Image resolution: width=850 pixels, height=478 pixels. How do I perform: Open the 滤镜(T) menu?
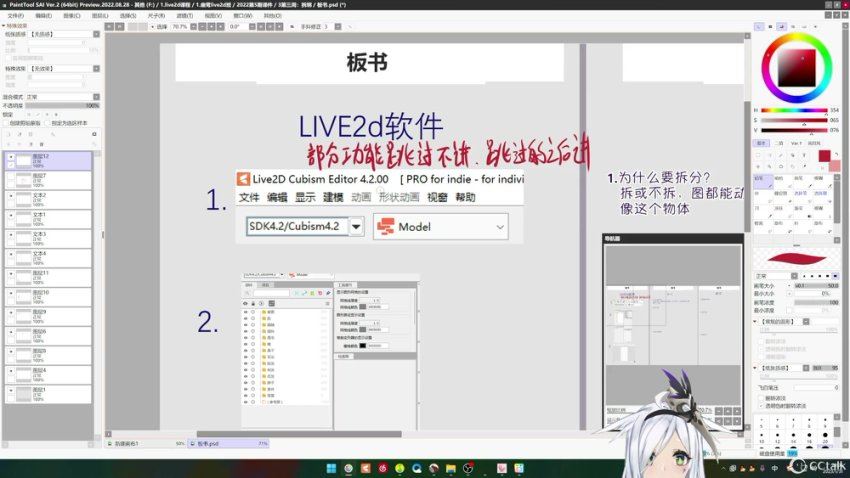pyautogui.click(x=184, y=16)
